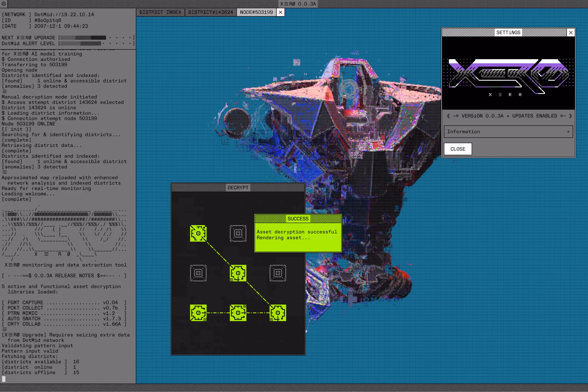Select the top-middle unlit node in DECRYPT grid
Image resolution: width=588 pixels, height=392 pixels.
pos(238,233)
